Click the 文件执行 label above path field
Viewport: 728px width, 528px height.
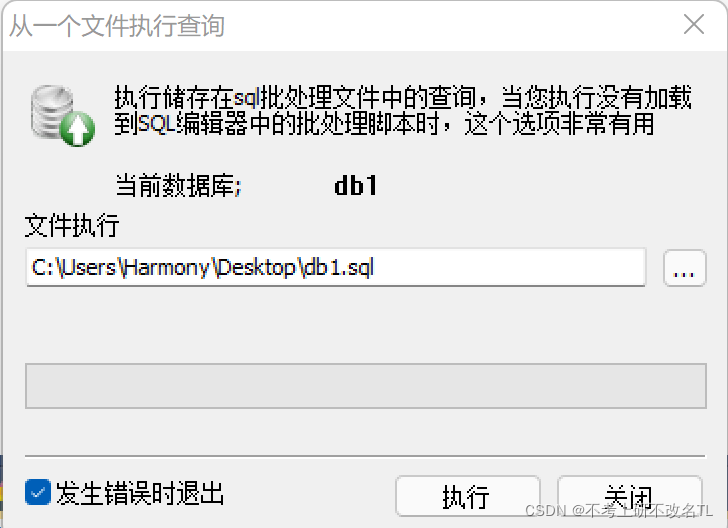72,226
